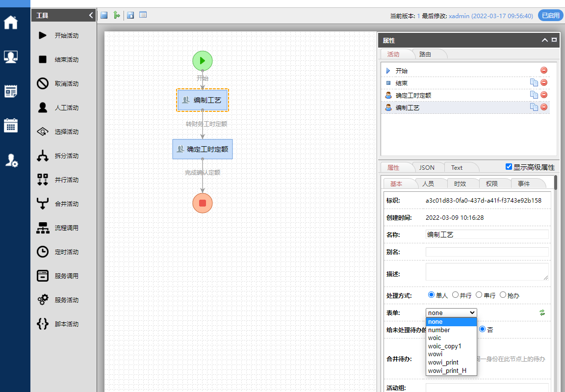This screenshot has height=392, width=565.
Task: Collapse the 工具 panel with chevron
Action: [x=91, y=15]
